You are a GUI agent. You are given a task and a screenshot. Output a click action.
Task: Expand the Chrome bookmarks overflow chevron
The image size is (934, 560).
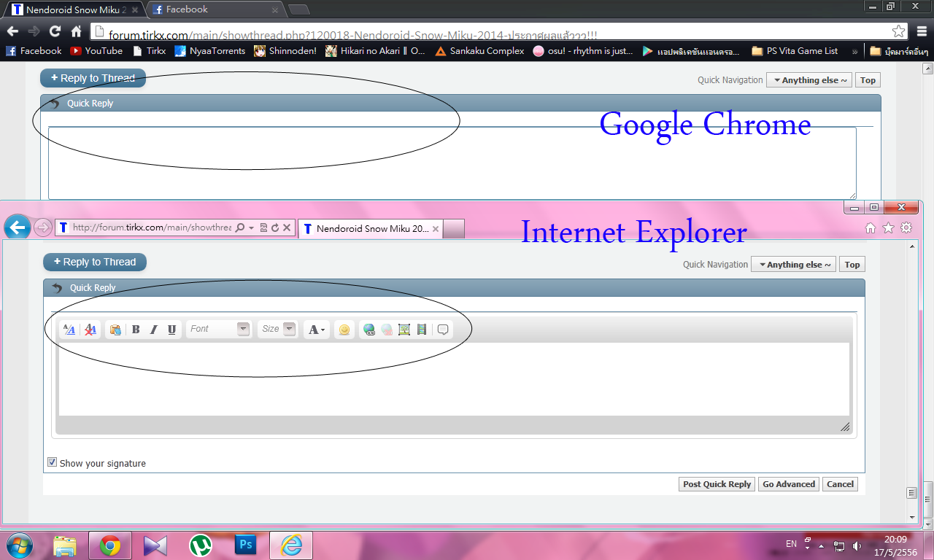(854, 51)
